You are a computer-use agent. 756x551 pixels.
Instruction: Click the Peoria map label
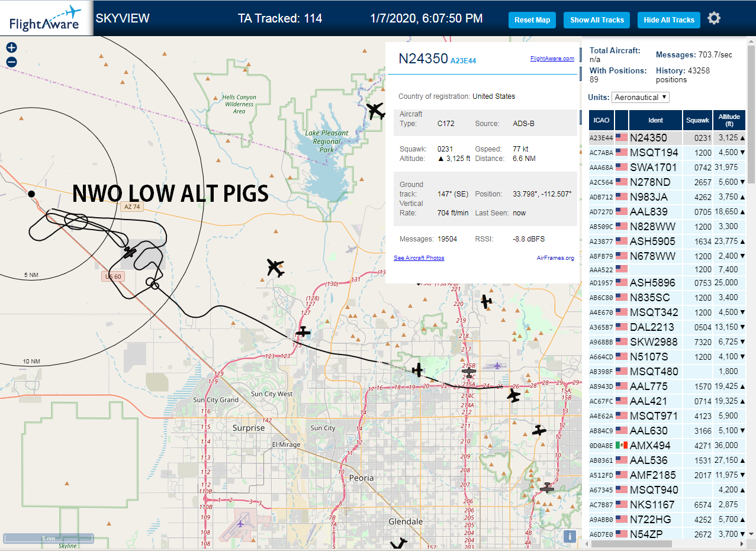361,478
